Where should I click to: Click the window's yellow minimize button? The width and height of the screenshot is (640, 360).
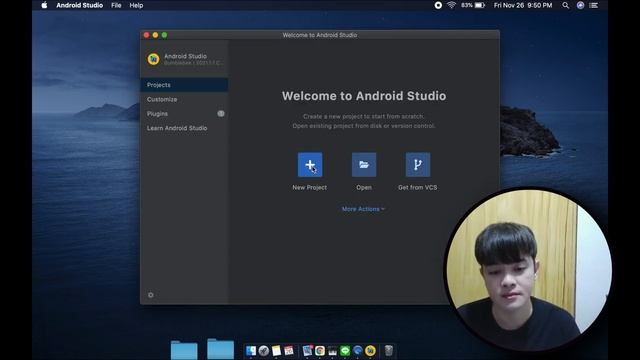pos(156,35)
